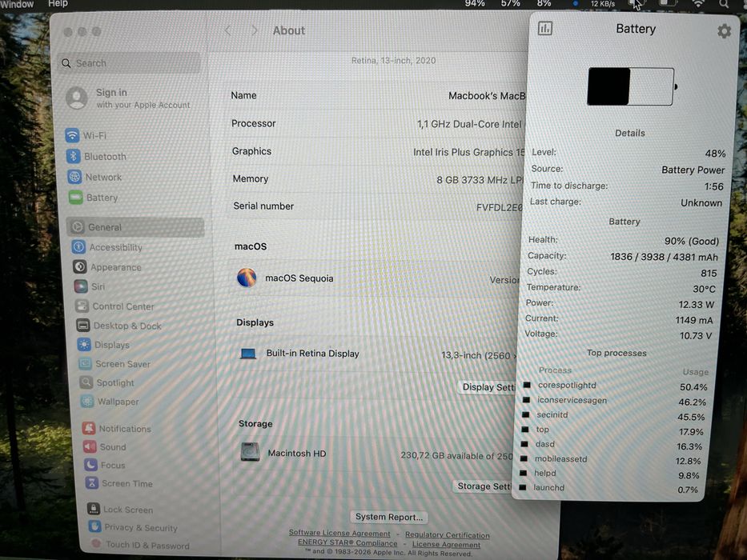Open Software License Agreement link
The image size is (747, 560).
click(x=339, y=534)
